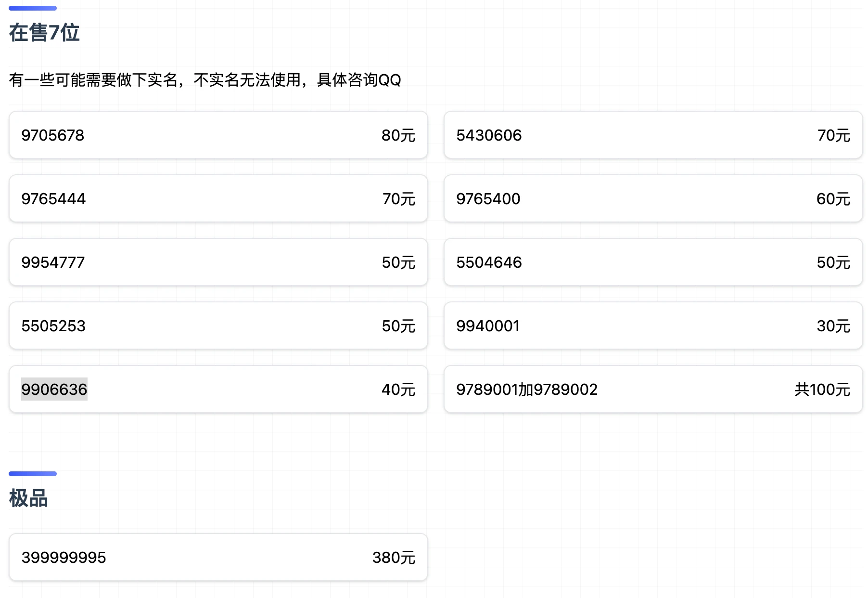
Task: Click the 80元 price on 9705678
Action: (398, 135)
